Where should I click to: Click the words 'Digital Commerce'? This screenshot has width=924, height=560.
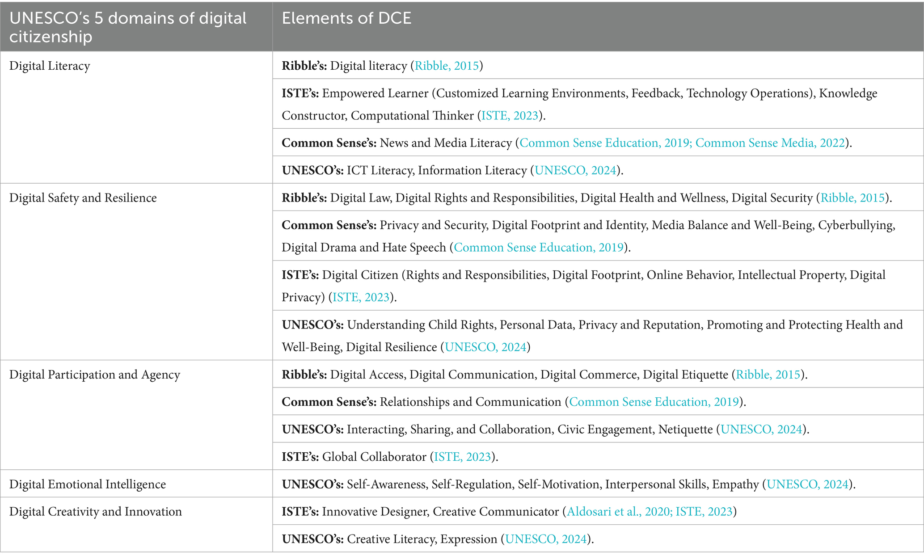coord(588,375)
